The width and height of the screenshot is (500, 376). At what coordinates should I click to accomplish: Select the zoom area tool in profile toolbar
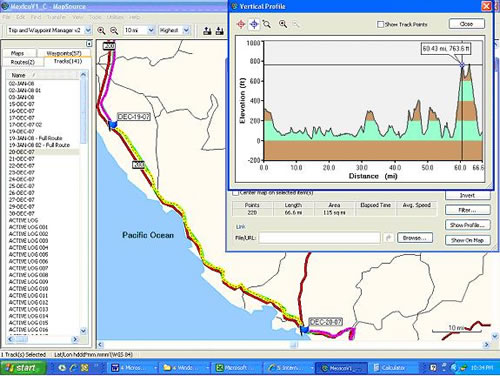point(267,24)
